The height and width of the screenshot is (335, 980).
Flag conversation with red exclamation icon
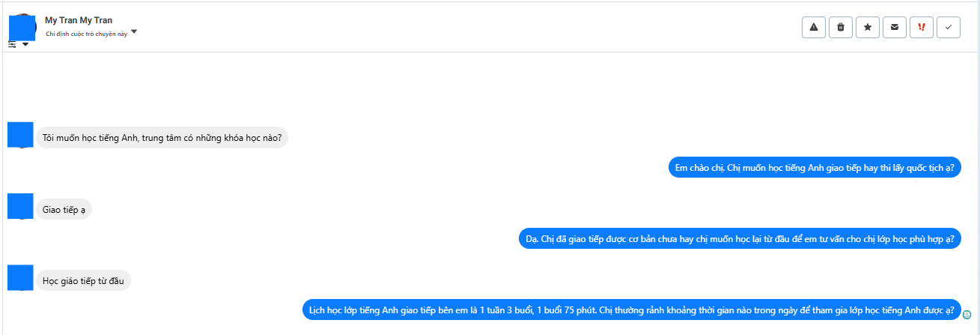(x=921, y=27)
